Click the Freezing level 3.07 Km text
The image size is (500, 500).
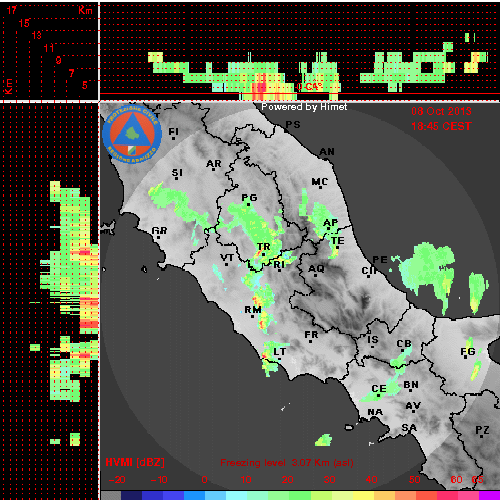(287, 463)
